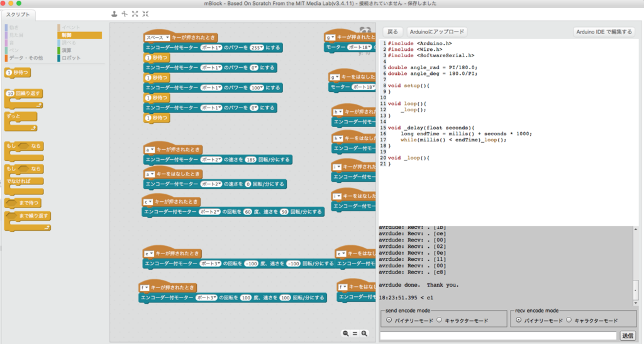Pick the 10回繰り返す block in palette
Image resolution: width=644 pixels, height=344 pixels.
click(24, 99)
